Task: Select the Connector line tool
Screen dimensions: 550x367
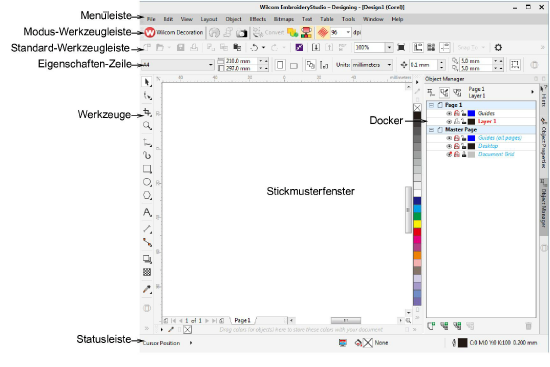Action: (x=147, y=242)
